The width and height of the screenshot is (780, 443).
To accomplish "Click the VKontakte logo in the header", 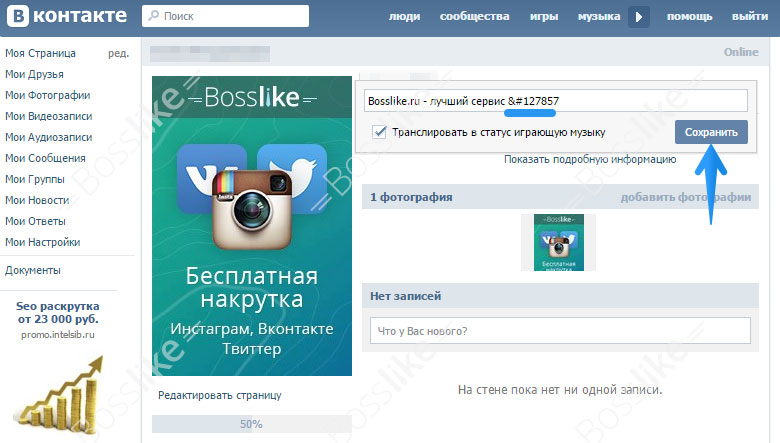I will point(67,16).
